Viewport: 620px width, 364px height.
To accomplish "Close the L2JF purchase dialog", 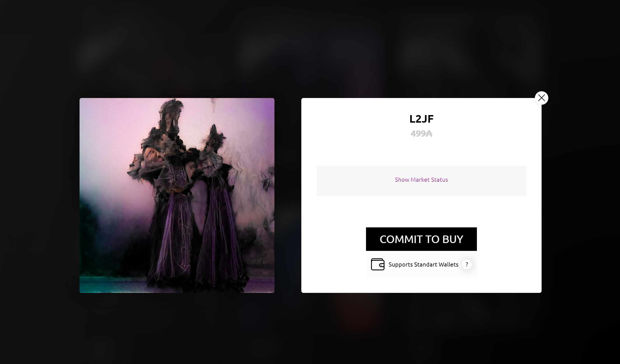I will pos(541,98).
